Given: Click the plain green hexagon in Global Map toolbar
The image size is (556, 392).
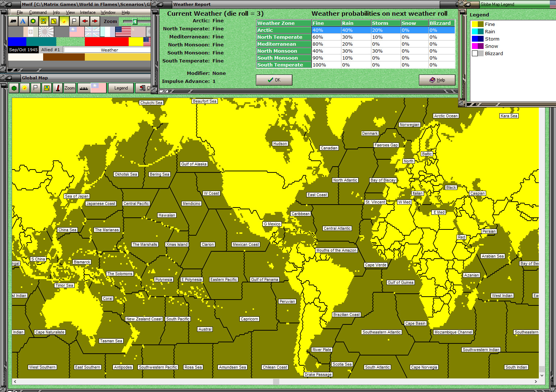Looking at the screenshot, I should (14, 88).
